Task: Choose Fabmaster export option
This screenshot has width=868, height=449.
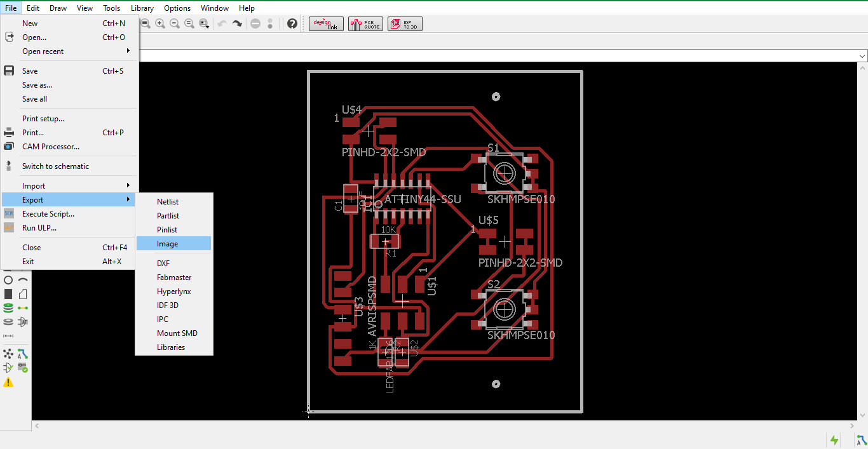Action: coord(174,278)
